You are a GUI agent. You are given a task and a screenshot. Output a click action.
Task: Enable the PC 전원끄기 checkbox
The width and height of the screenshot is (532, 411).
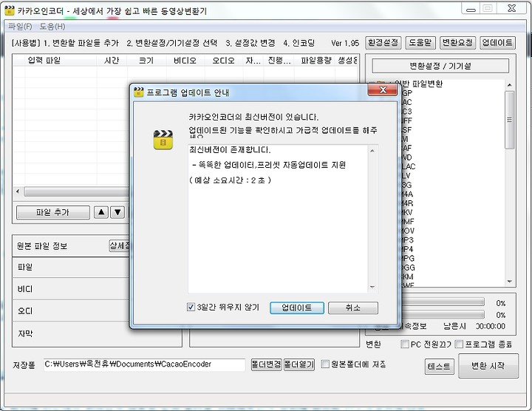[x=404, y=344]
